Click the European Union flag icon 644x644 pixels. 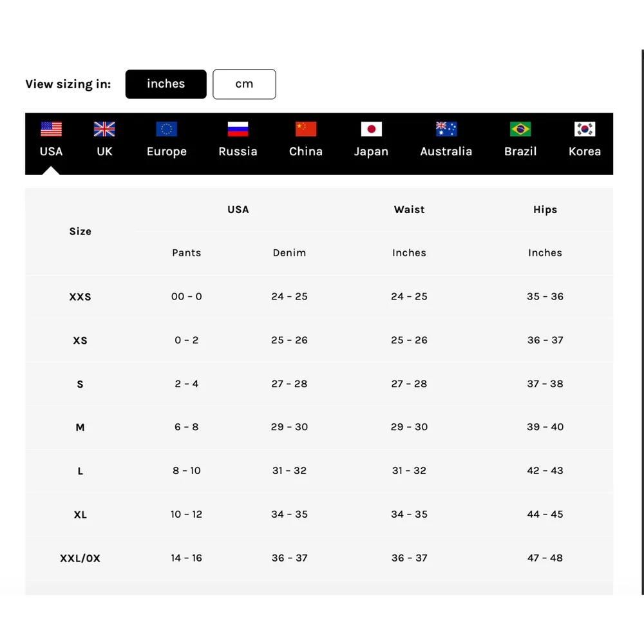tap(166, 129)
